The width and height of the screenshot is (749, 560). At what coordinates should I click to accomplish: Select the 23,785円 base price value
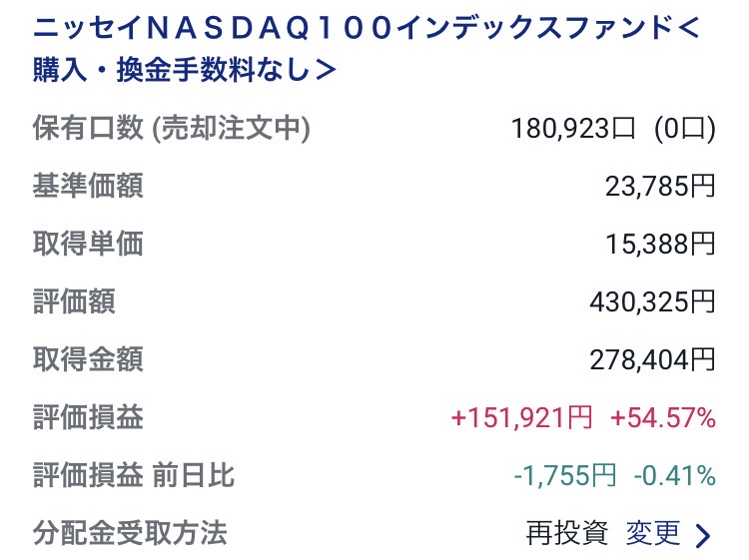pos(661,187)
